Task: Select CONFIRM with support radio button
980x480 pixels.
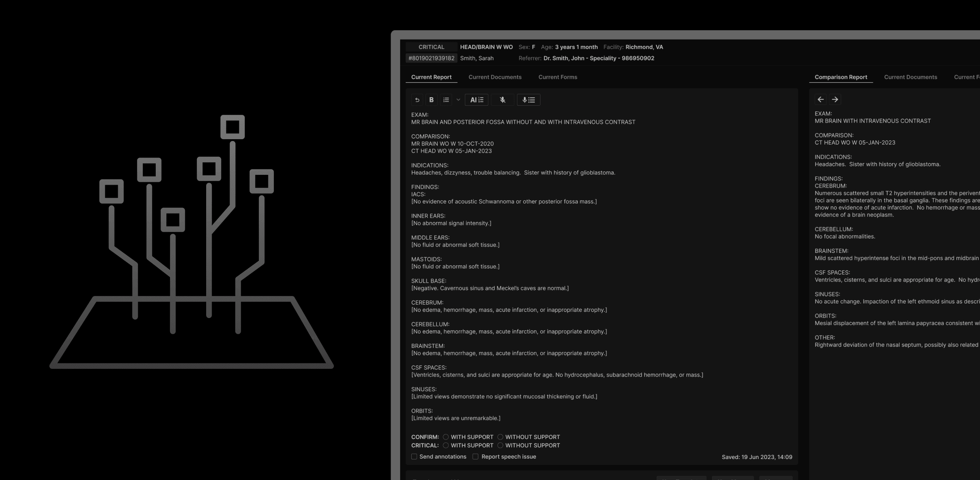Action: point(445,437)
